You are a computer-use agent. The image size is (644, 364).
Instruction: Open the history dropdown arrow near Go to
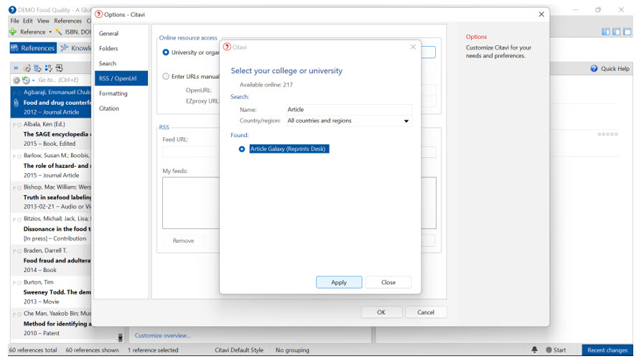pos(33,80)
